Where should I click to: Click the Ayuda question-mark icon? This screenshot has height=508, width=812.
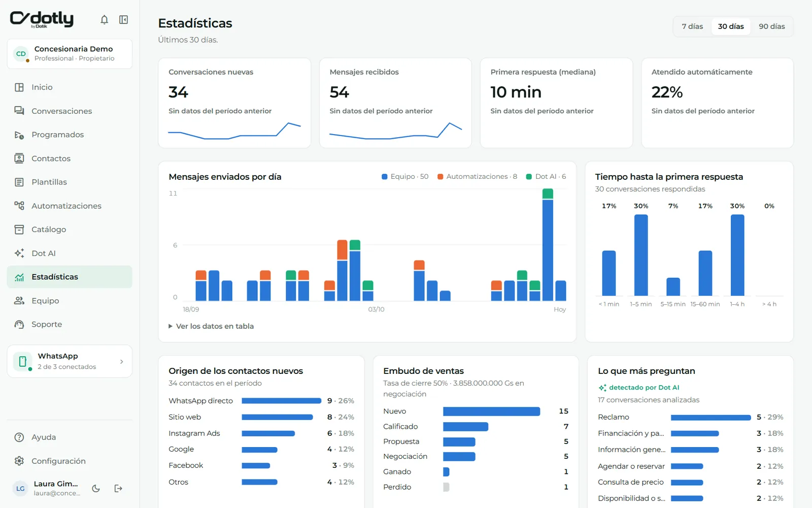tap(19, 437)
